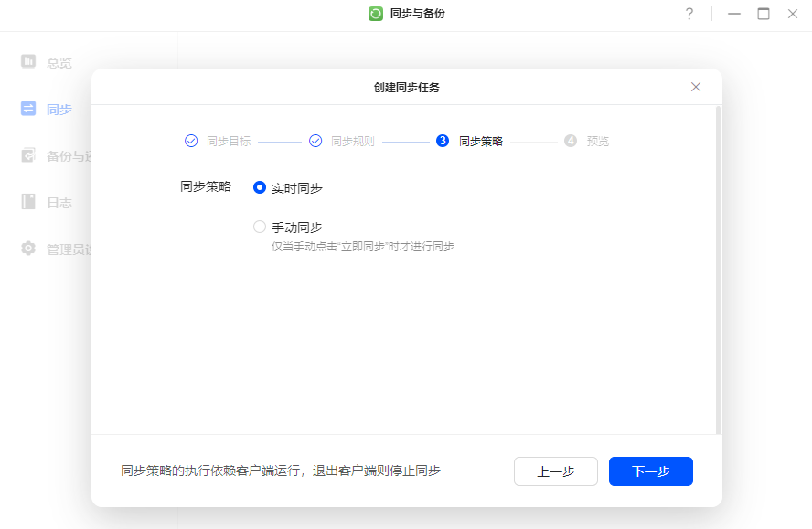Screen dimensions: 812x529
Task: Click the 同步目标 step checkmark icon
Action: pos(191,141)
